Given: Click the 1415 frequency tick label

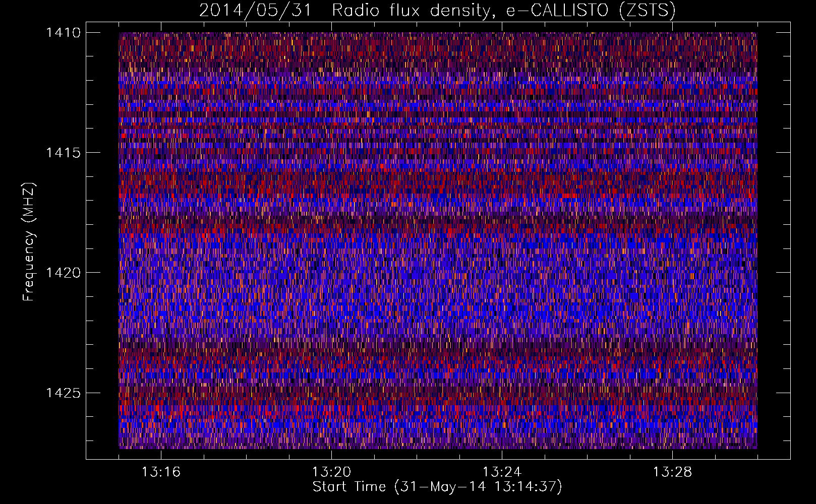Looking at the screenshot, I should (x=63, y=153).
